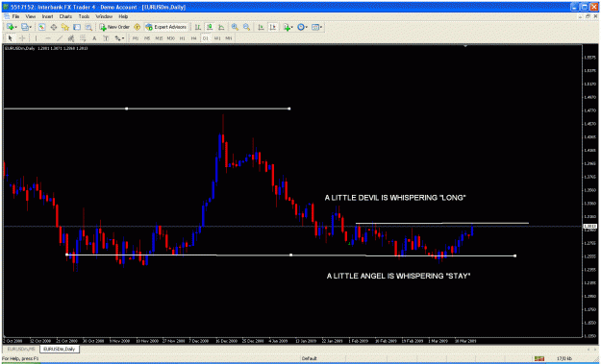Click lower support line's middle anchor point

pyautogui.click(x=291, y=255)
